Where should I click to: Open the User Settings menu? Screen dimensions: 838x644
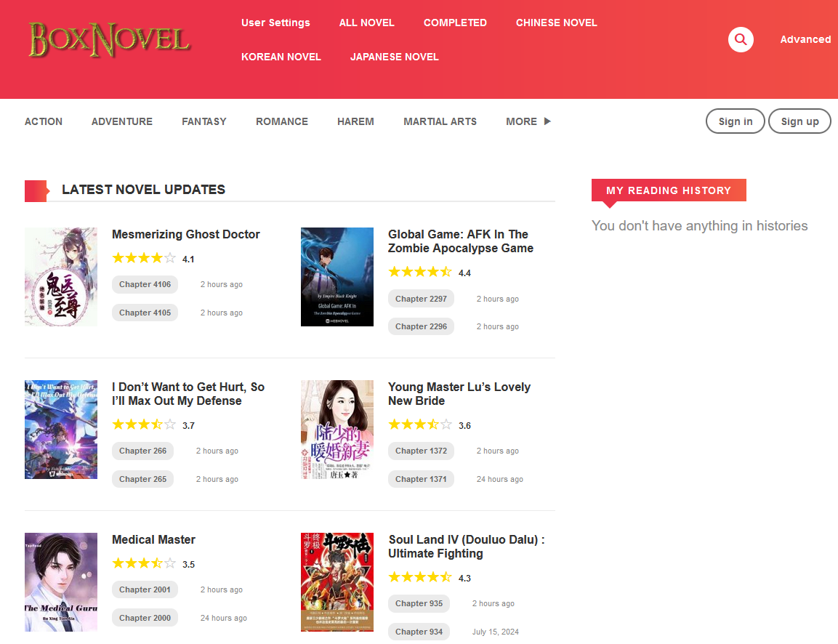pyautogui.click(x=275, y=23)
